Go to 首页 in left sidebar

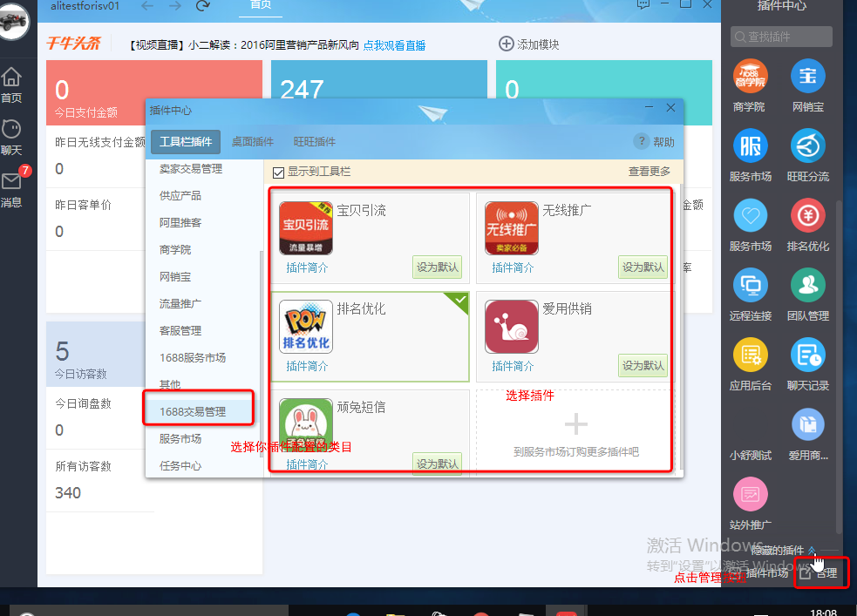11,85
